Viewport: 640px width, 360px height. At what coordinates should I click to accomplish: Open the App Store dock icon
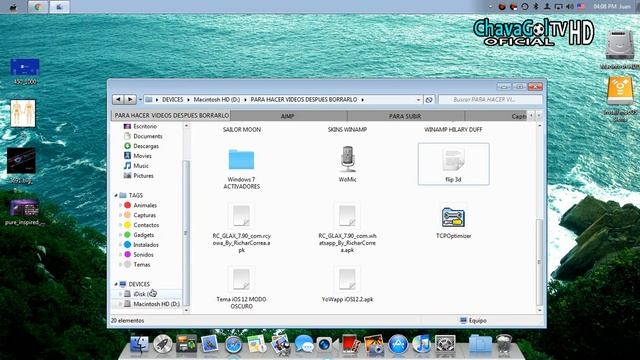pyautogui.click(x=398, y=344)
